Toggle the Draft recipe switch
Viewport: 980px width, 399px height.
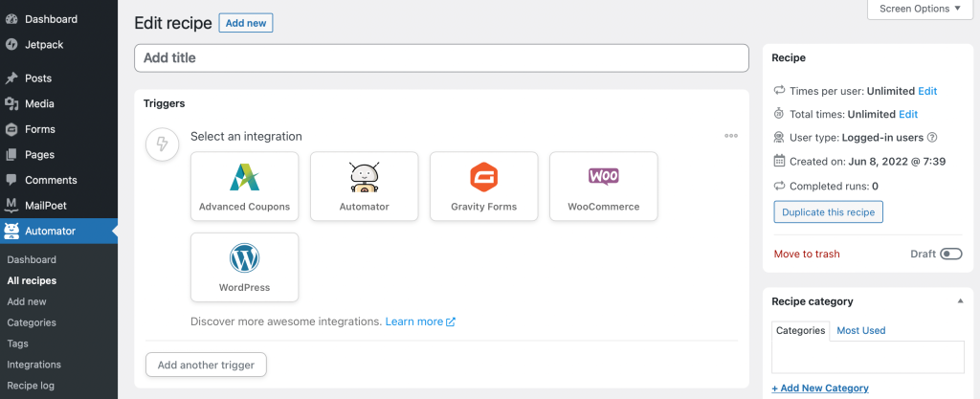951,255
